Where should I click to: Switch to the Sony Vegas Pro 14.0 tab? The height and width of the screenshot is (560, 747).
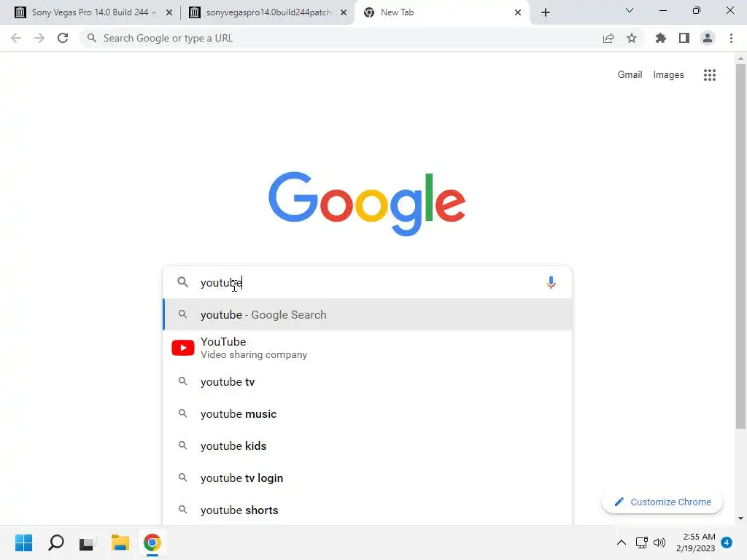pyautogui.click(x=94, y=12)
